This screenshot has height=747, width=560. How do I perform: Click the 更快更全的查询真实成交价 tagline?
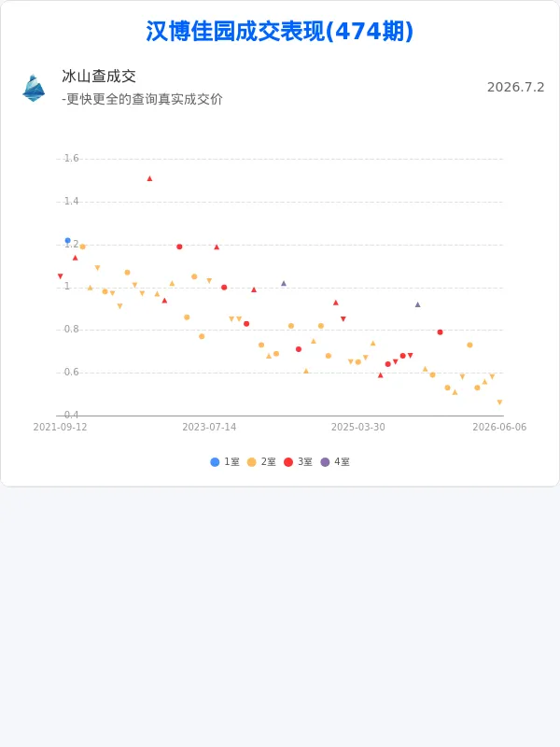pos(145,99)
